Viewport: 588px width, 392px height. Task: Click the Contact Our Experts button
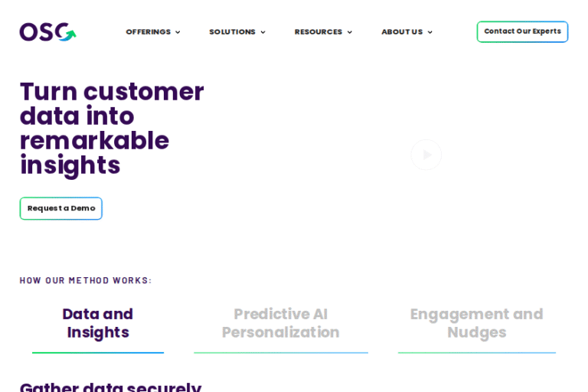tap(522, 31)
